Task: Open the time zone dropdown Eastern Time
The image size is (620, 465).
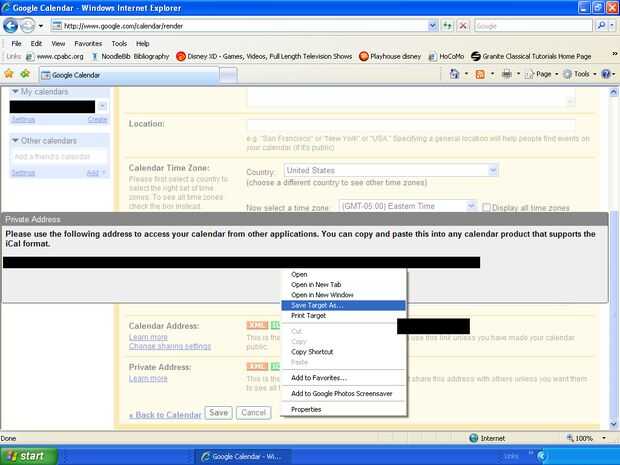Action: (408, 206)
